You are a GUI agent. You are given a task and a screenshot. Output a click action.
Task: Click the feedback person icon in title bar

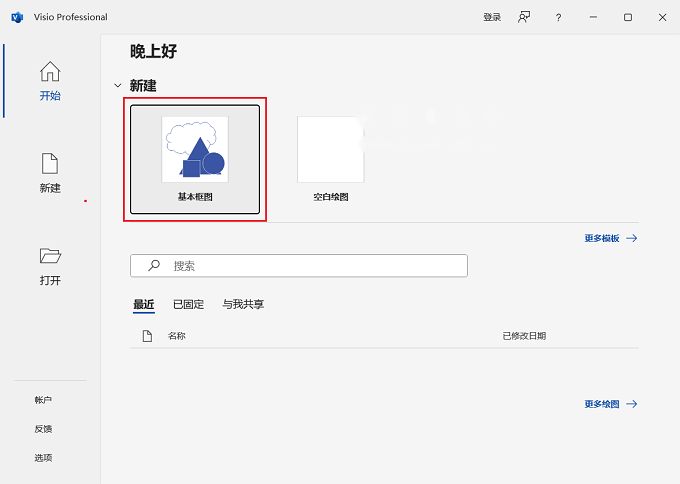tap(524, 17)
